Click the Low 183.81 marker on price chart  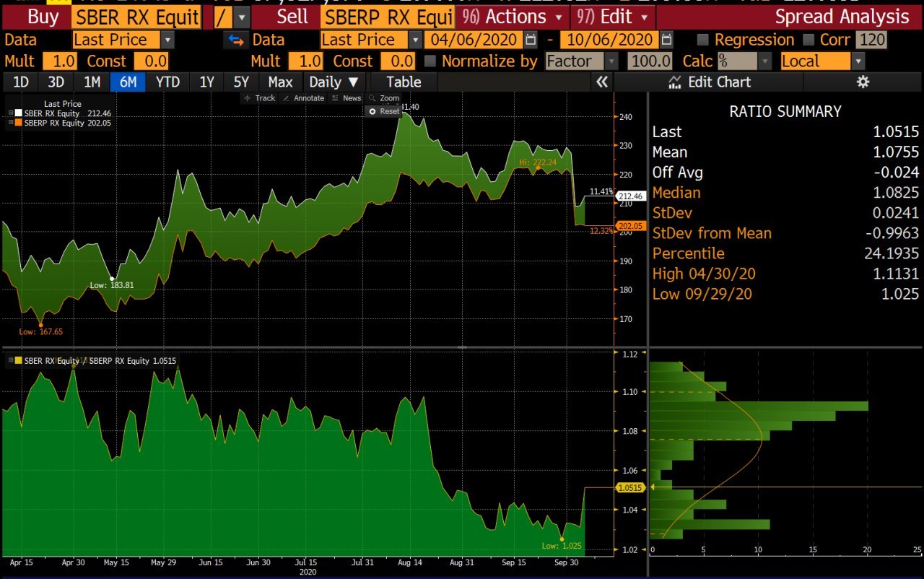point(112,279)
